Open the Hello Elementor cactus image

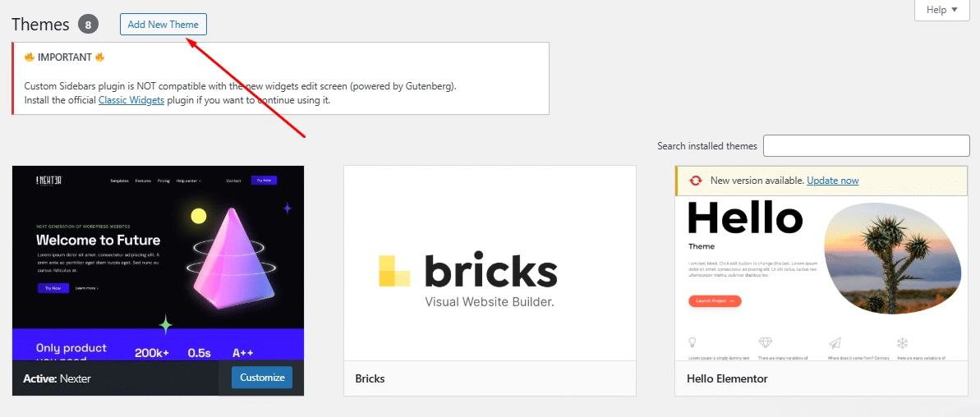(891, 259)
